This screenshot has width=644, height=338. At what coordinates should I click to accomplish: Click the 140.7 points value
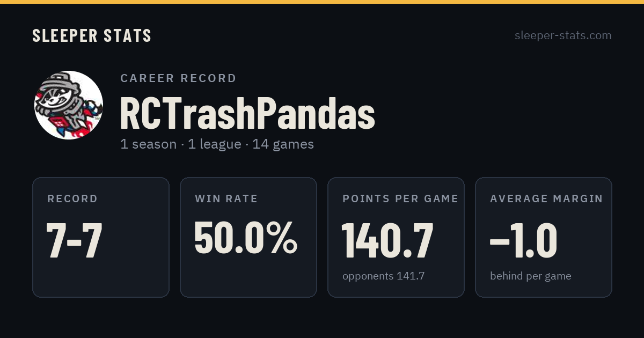tap(387, 241)
